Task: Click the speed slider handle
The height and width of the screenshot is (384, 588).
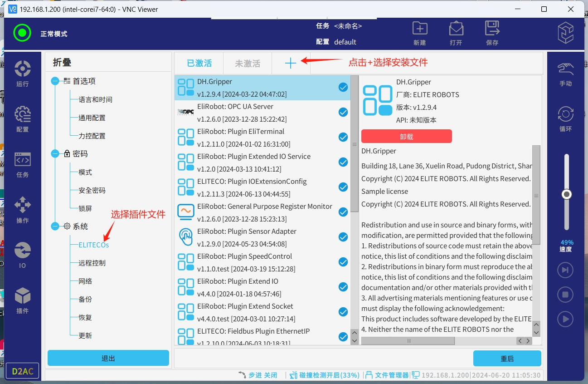Action: pyautogui.click(x=566, y=194)
